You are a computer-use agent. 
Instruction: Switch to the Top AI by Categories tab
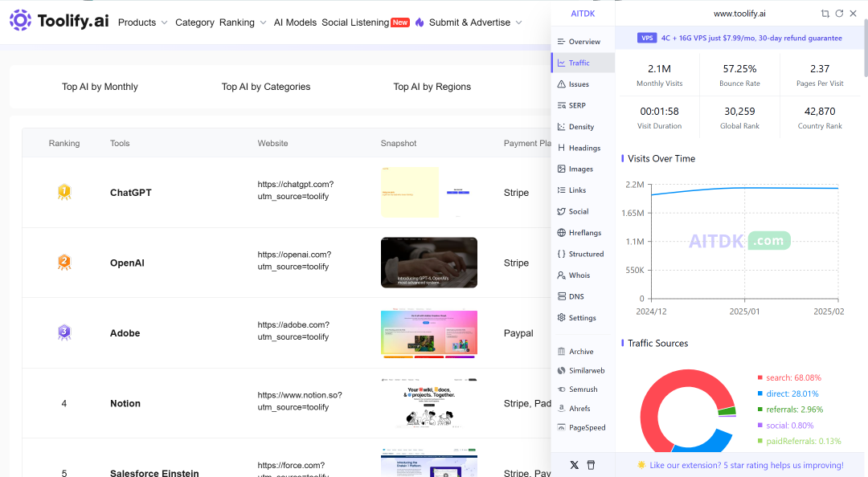(266, 87)
